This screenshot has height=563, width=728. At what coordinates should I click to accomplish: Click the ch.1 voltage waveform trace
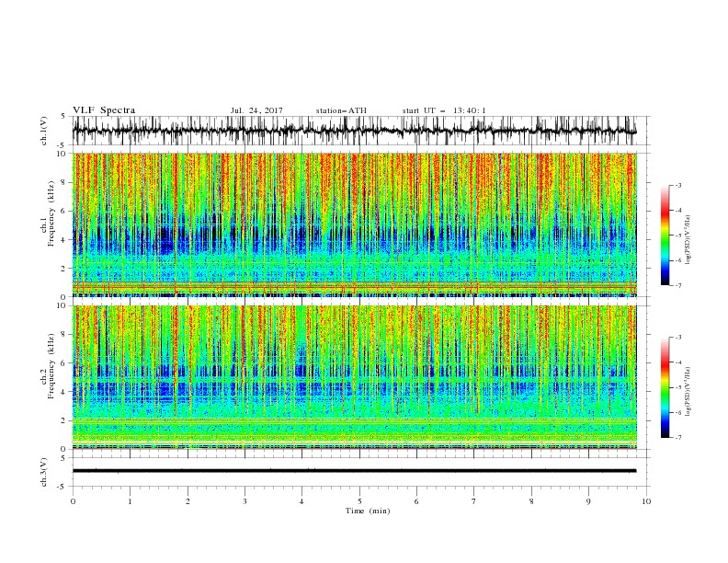coord(354,131)
